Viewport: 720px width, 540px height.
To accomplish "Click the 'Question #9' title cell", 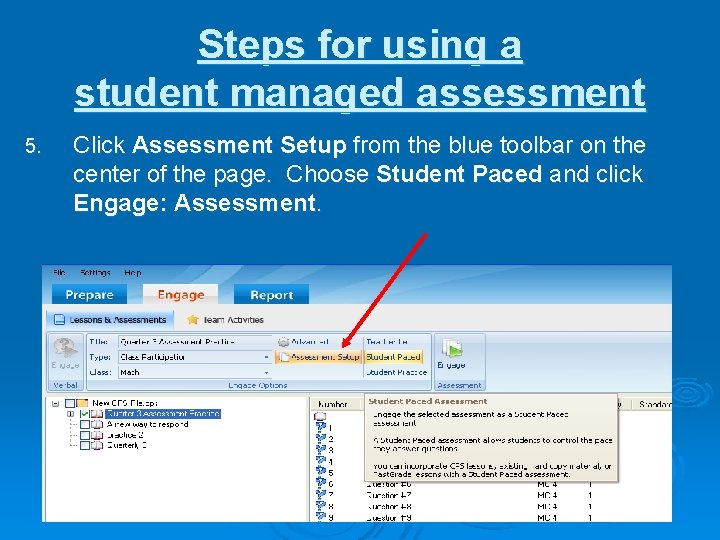I will click(389, 518).
